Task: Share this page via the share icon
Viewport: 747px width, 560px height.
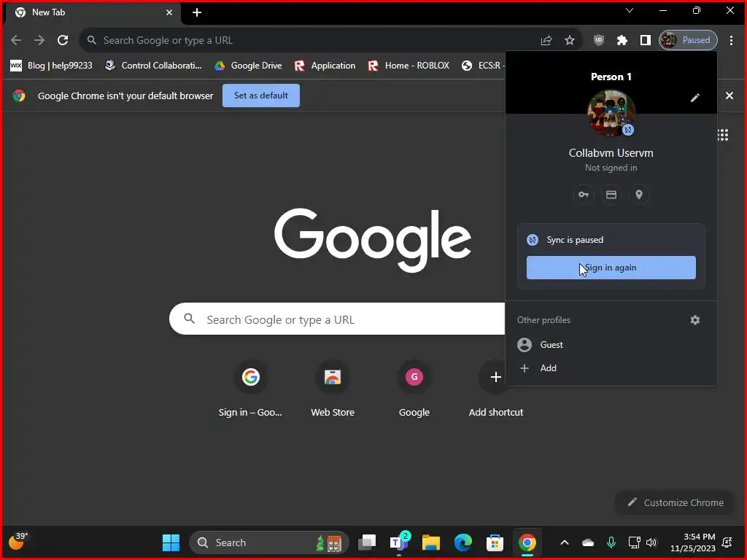Action: 546,41
